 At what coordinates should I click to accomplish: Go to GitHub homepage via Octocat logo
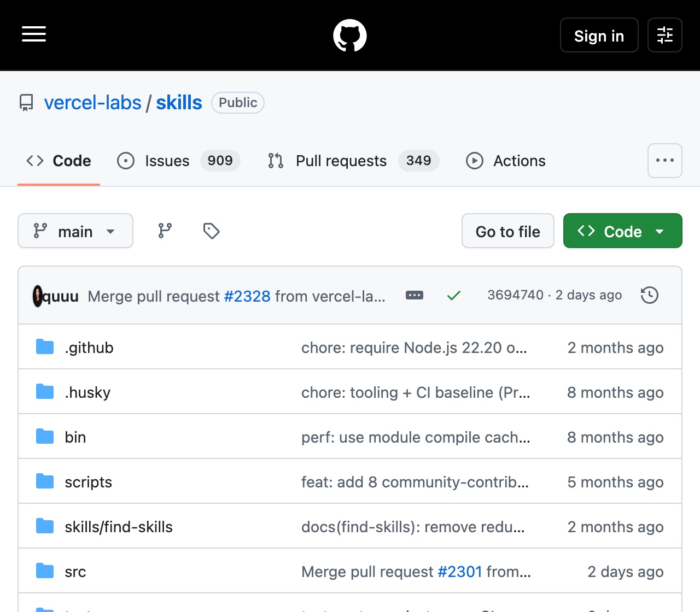(x=350, y=36)
